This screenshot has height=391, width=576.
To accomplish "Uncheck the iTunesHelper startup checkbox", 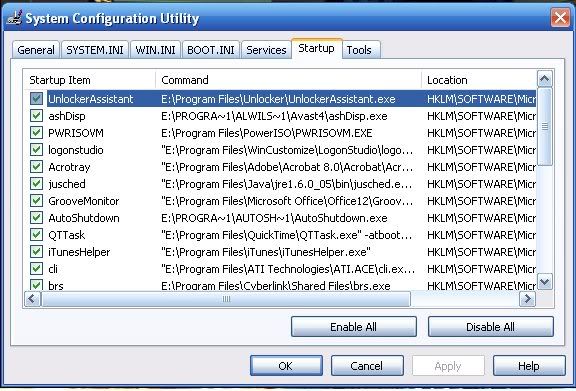I will (x=36, y=252).
